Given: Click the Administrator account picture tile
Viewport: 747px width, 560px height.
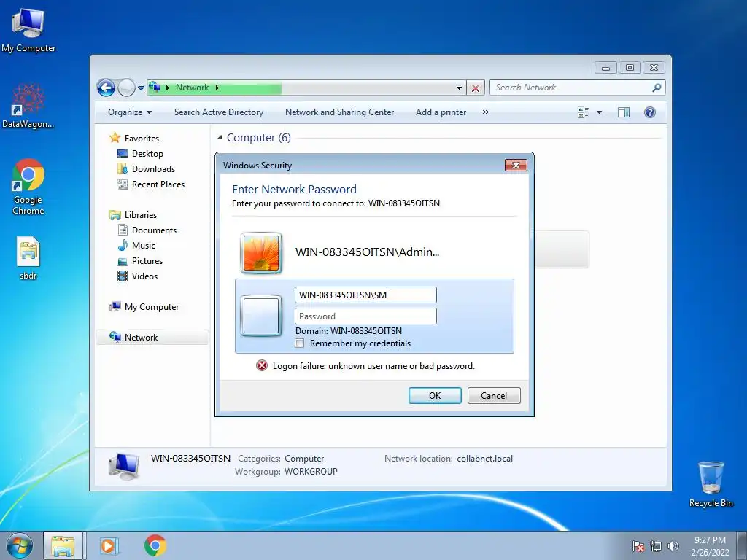Looking at the screenshot, I should [x=261, y=253].
